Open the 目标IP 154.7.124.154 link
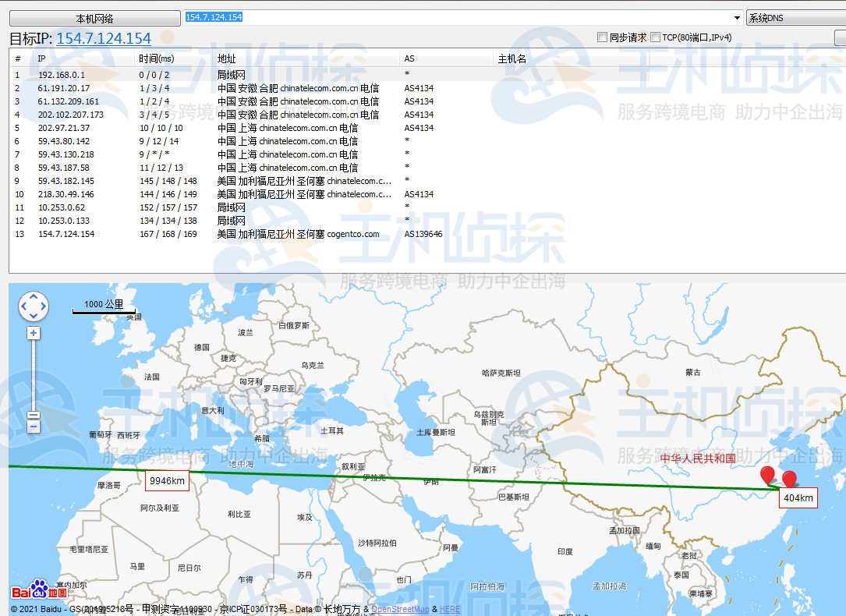The height and width of the screenshot is (616, 846). pos(104,38)
